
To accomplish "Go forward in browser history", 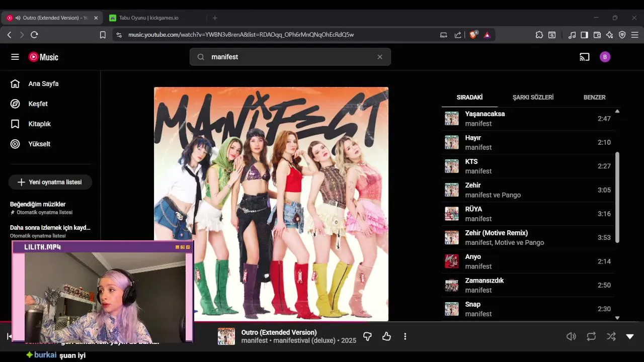I will 22,35.
